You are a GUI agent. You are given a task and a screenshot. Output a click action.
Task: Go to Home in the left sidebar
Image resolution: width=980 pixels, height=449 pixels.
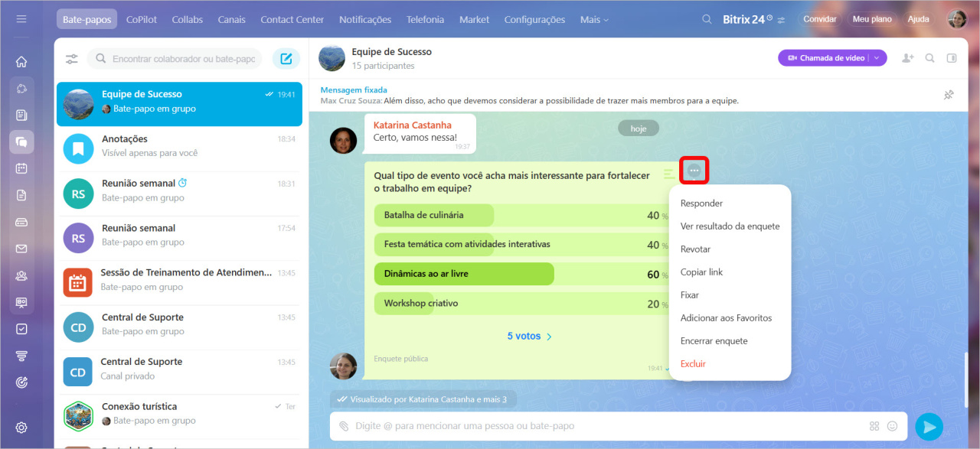(21, 62)
